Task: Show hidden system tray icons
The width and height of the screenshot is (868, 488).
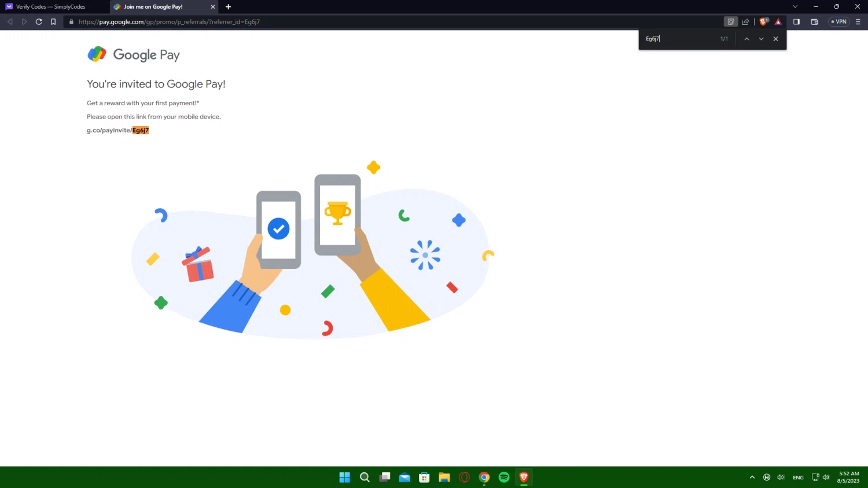Action: point(752,477)
